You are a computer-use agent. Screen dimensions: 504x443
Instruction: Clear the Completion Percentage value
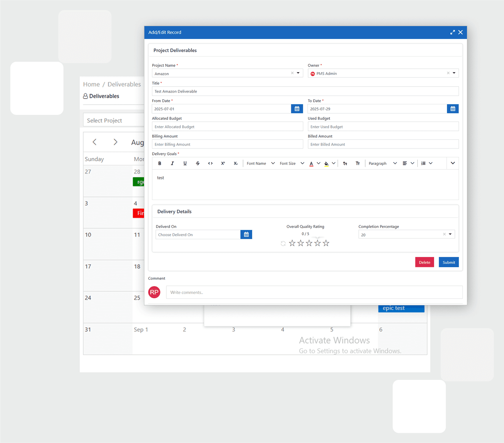(x=444, y=234)
